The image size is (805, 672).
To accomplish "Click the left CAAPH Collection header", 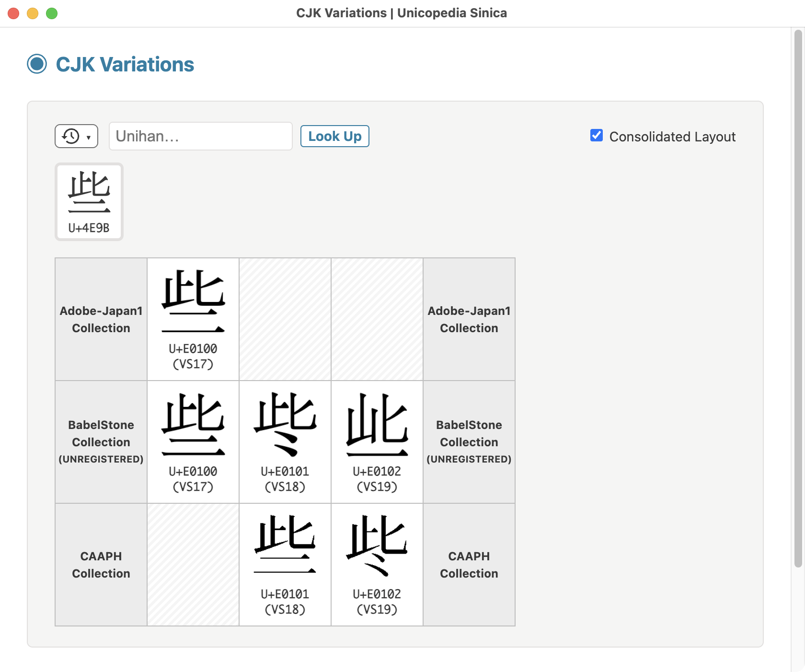I will coord(101,565).
